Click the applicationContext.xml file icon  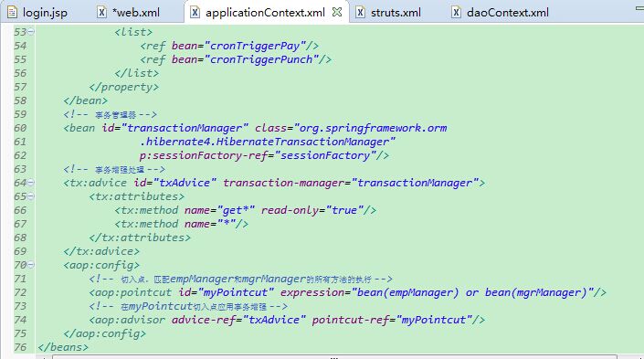[195, 12]
